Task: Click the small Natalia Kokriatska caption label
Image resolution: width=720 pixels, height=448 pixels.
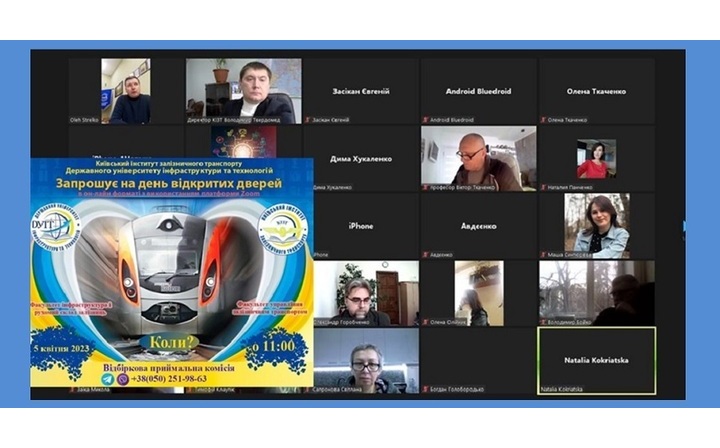Action: (562, 389)
